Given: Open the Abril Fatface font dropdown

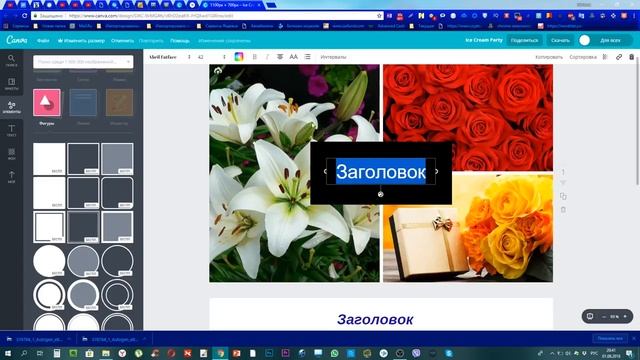Looking at the screenshot, I should point(170,57).
